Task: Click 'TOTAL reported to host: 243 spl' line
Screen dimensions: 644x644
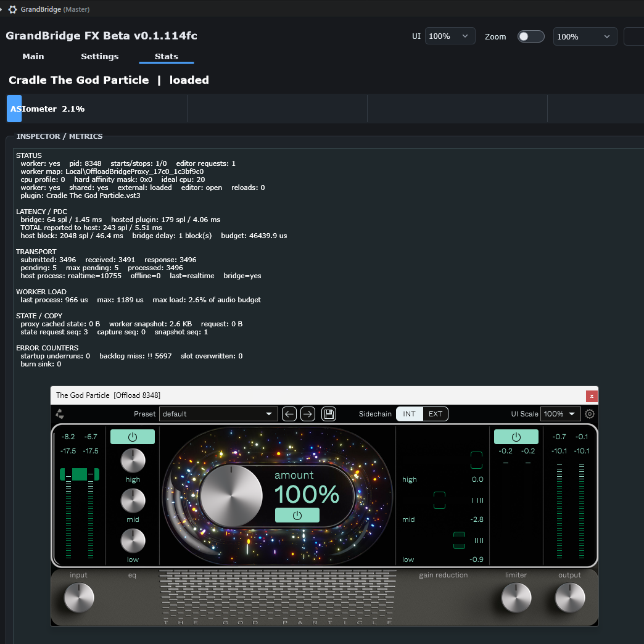Action: (91, 228)
